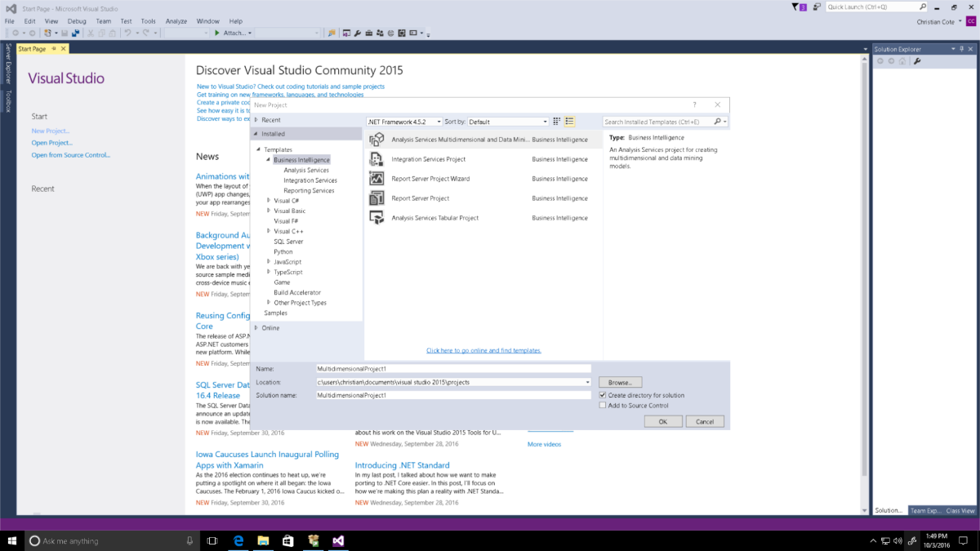Open the Debug menu

click(x=77, y=21)
